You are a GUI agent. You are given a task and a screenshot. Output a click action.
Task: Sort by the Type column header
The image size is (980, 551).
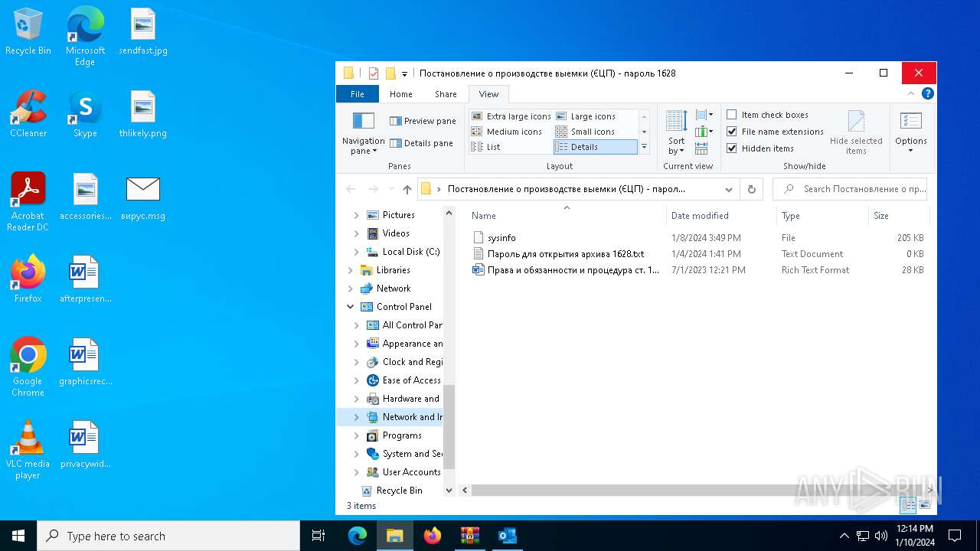point(822,216)
